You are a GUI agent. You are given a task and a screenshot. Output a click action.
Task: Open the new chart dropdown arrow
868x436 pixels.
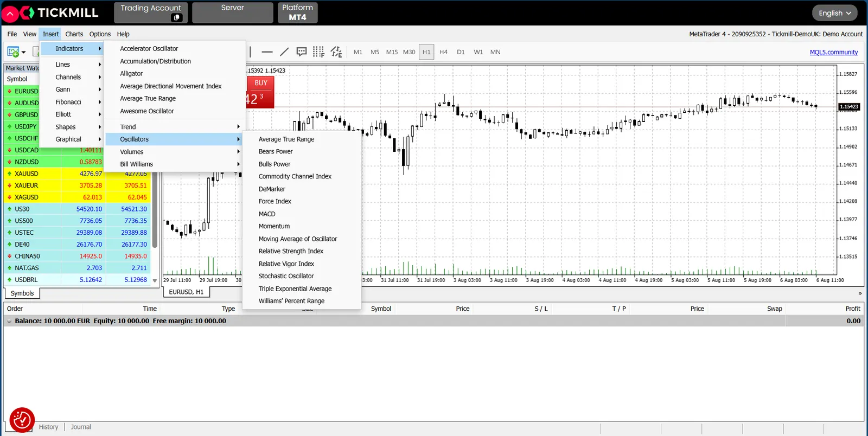pos(23,53)
